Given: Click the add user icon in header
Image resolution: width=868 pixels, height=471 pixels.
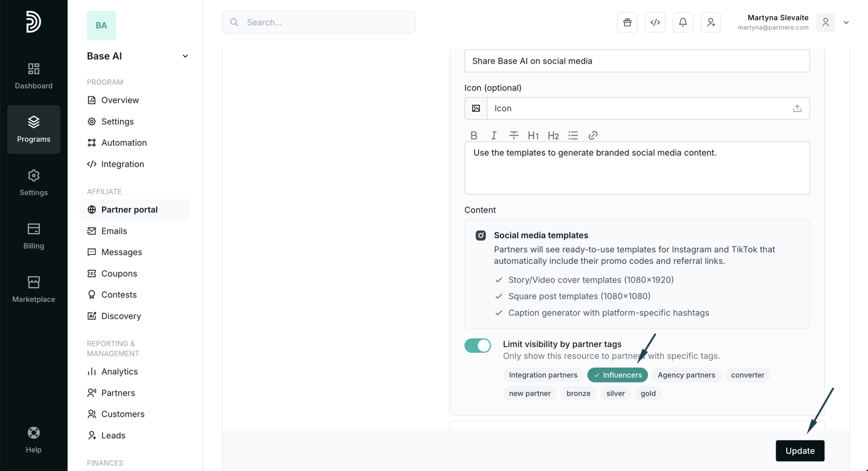Looking at the screenshot, I should [x=710, y=22].
